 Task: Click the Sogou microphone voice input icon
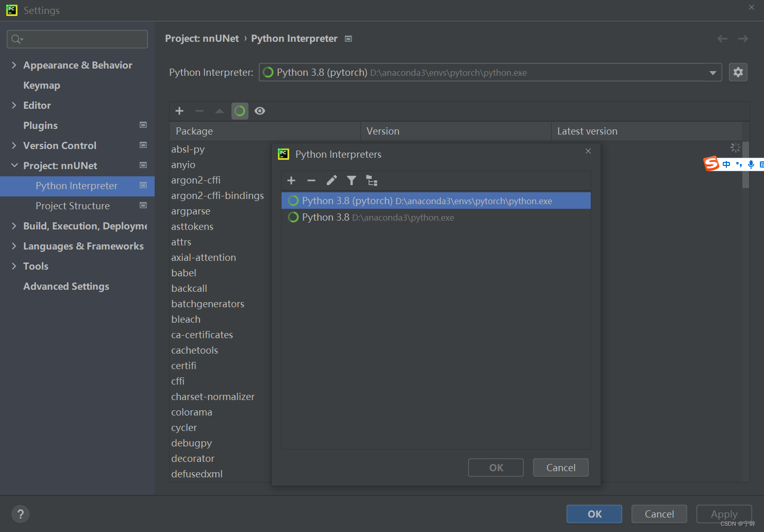click(751, 164)
